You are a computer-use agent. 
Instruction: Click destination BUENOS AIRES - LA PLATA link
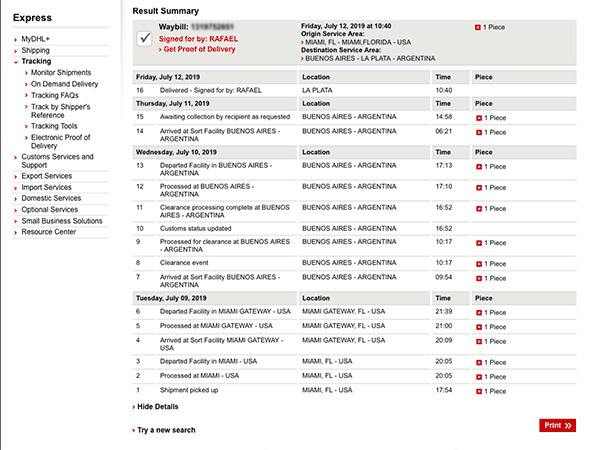tap(370, 59)
